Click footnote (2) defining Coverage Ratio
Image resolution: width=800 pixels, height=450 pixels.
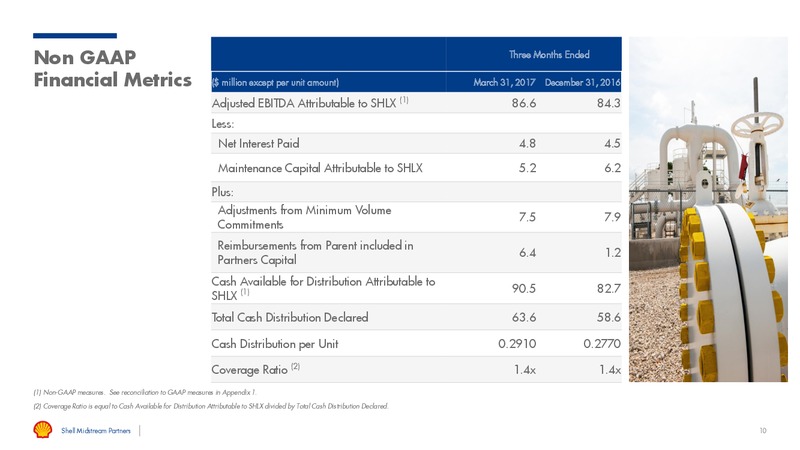(x=211, y=406)
